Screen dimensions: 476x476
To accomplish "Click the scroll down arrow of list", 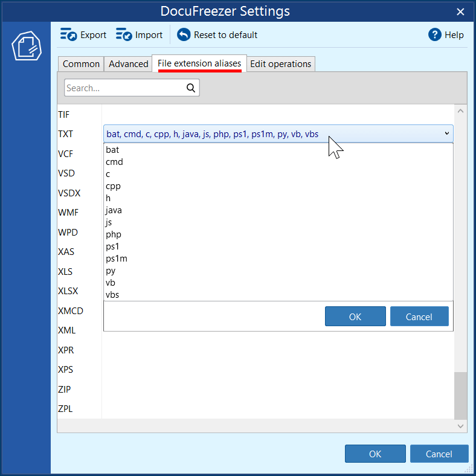I will click(x=460, y=426).
